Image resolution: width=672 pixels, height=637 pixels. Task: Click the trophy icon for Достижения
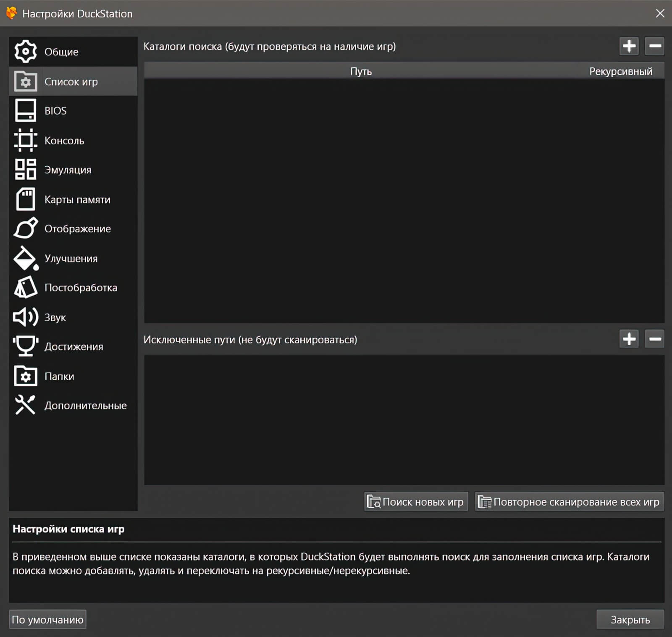tap(26, 346)
